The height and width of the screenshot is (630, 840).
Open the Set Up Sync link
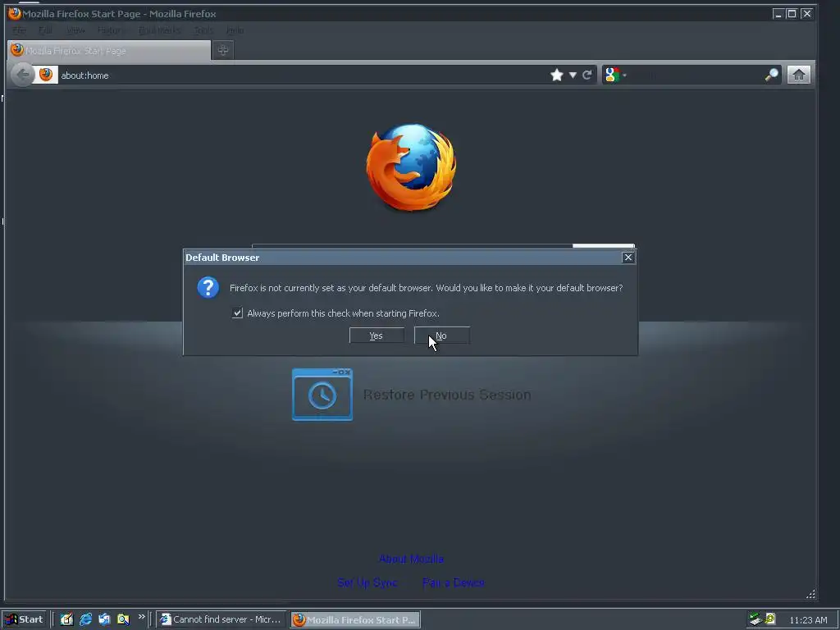[367, 582]
